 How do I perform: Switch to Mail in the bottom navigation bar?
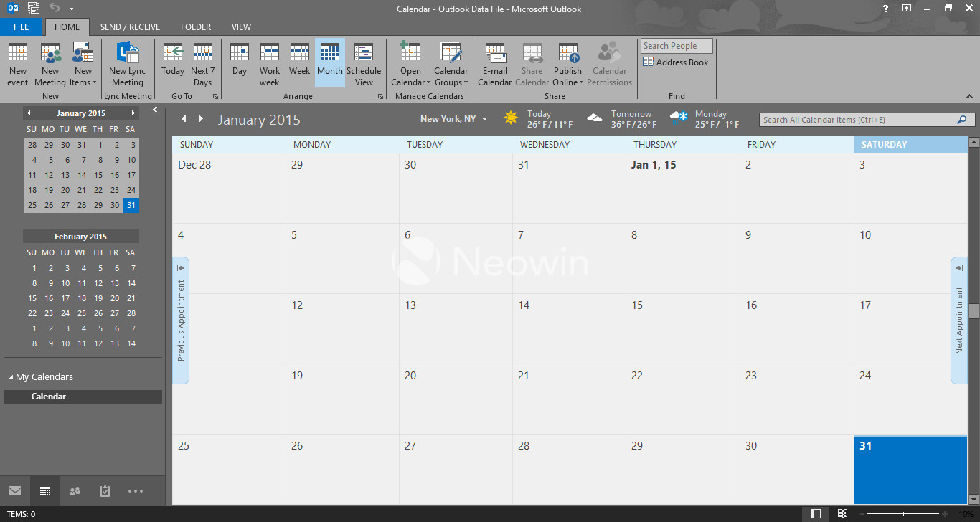click(x=15, y=491)
